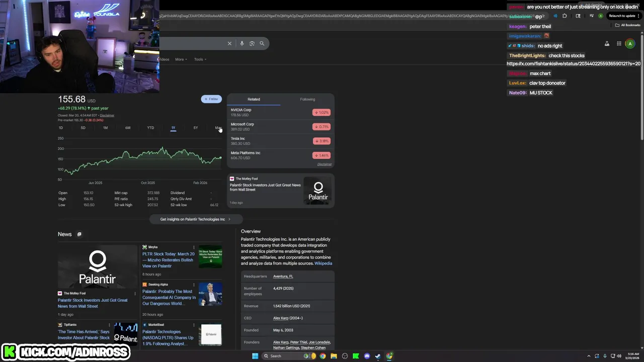This screenshot has width=644, height=362.
Task: Open the Google apps grid
Action: (x=619, y=44)
